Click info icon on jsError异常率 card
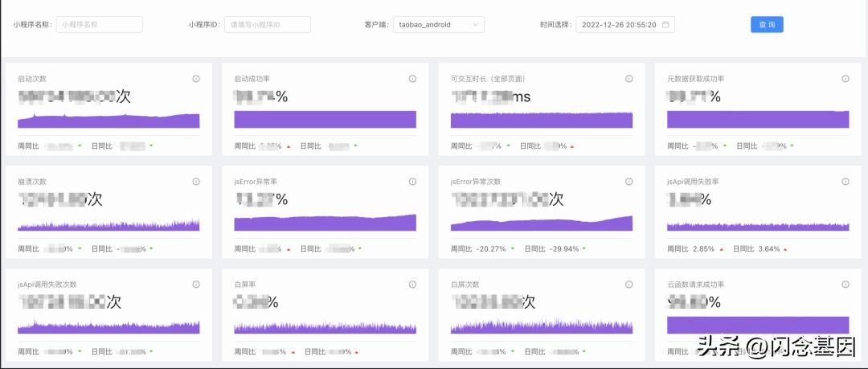This screenshot has width=868, height=369. pos(412,182)
